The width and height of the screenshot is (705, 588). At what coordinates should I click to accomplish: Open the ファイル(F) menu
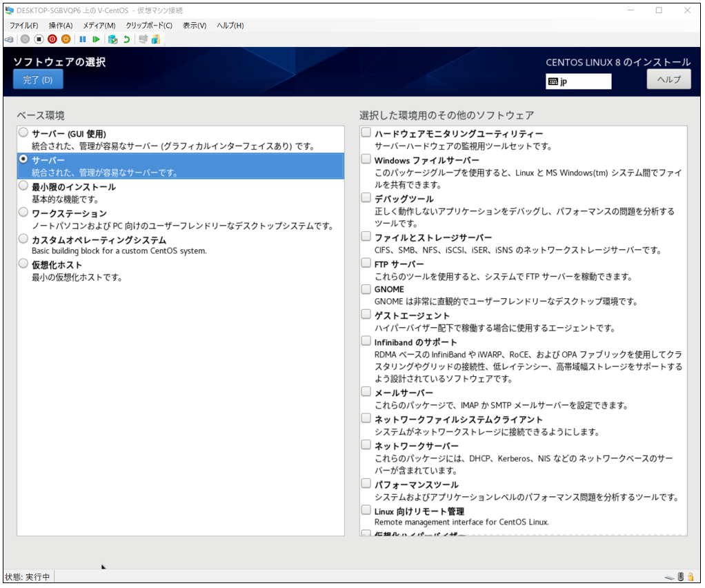(24, 26)
